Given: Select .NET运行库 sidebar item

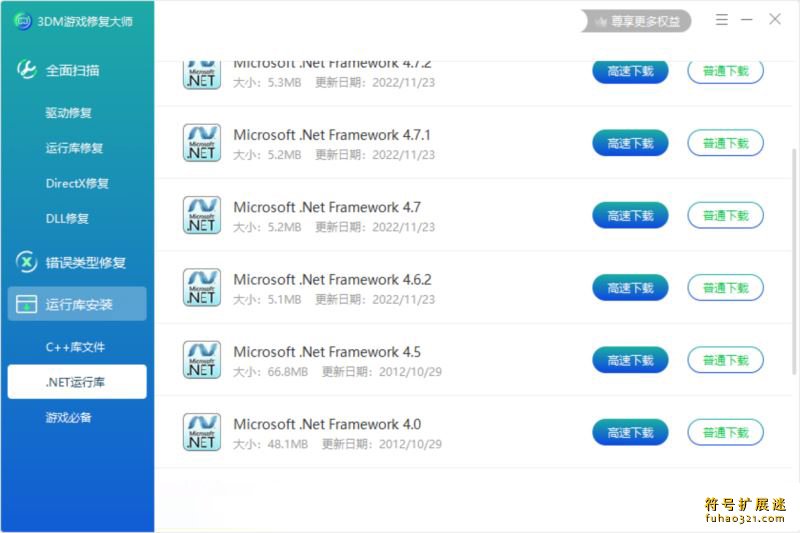Looking at the screenshot, I should coord(77,382).
